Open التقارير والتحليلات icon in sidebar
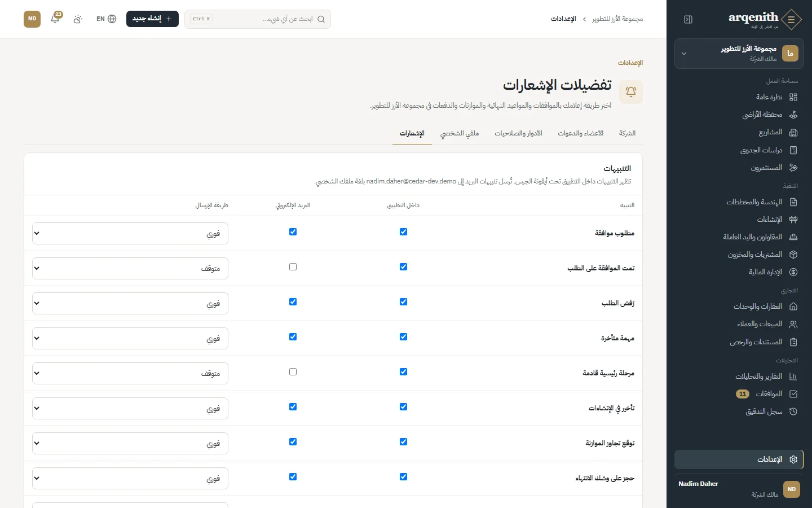The height and width of the screenshot is (508, 812). (x=793, y=376)
